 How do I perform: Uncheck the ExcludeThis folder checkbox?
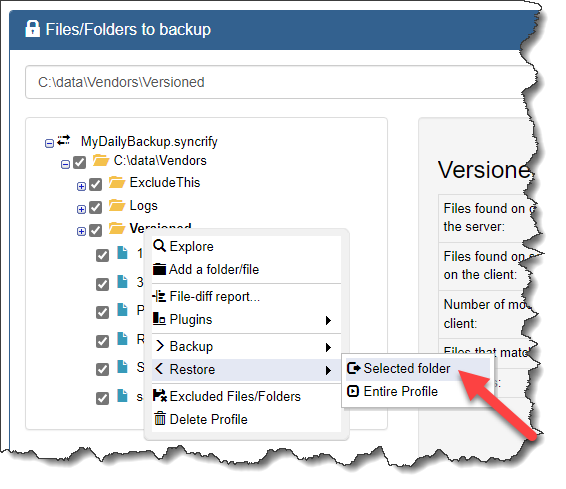coord(95,184)
